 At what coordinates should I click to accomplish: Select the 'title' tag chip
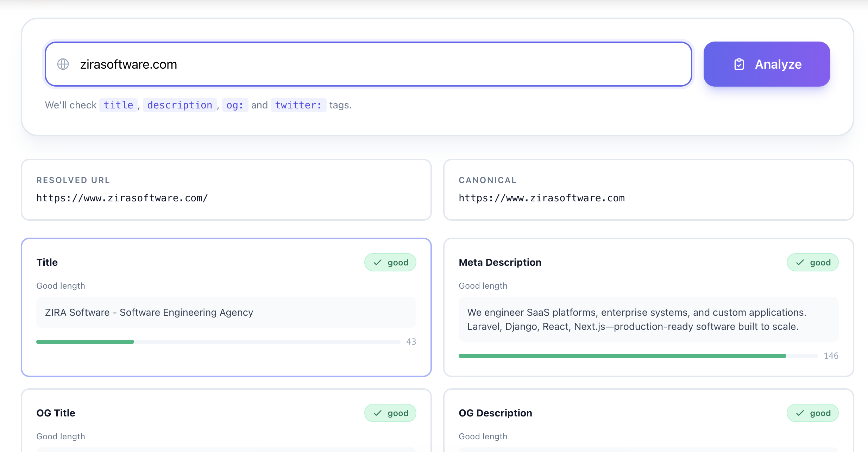point(118,105)
